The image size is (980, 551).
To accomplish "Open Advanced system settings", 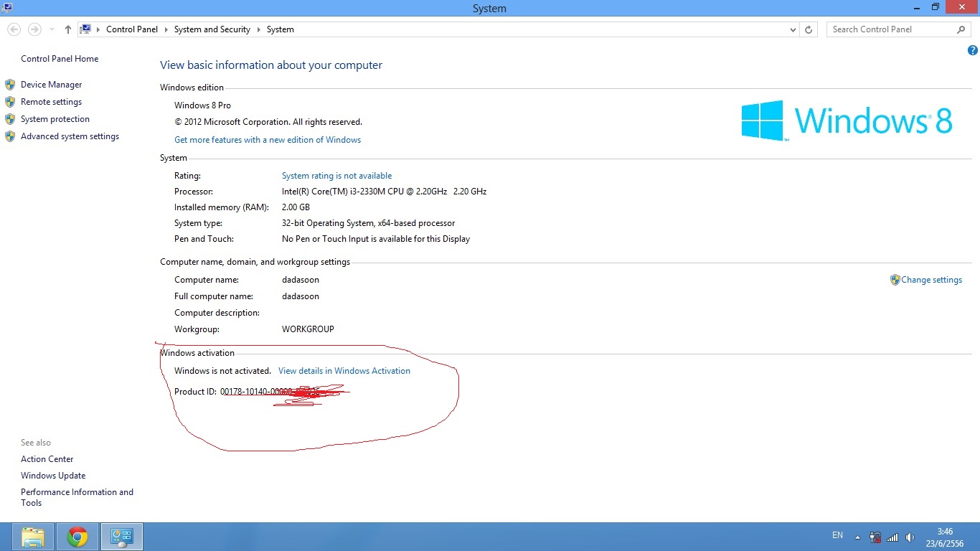I will click(70, 136).
